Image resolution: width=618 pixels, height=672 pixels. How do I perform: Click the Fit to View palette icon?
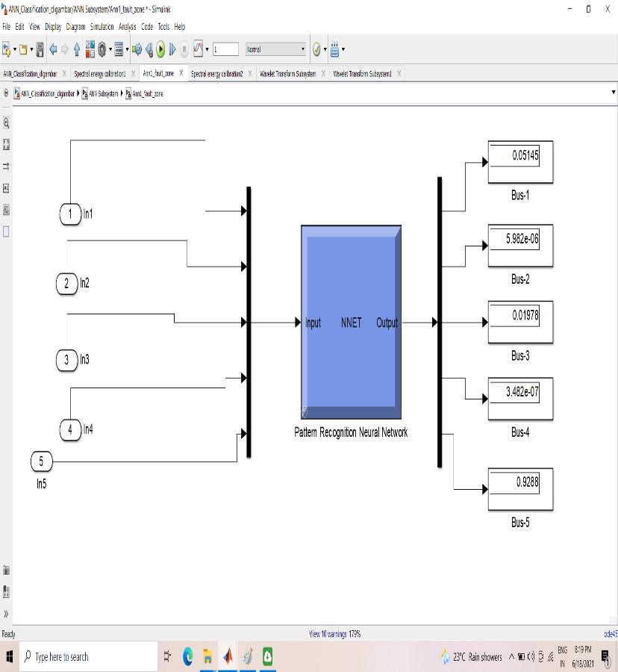pyautogui.click(x=6, y=145)
